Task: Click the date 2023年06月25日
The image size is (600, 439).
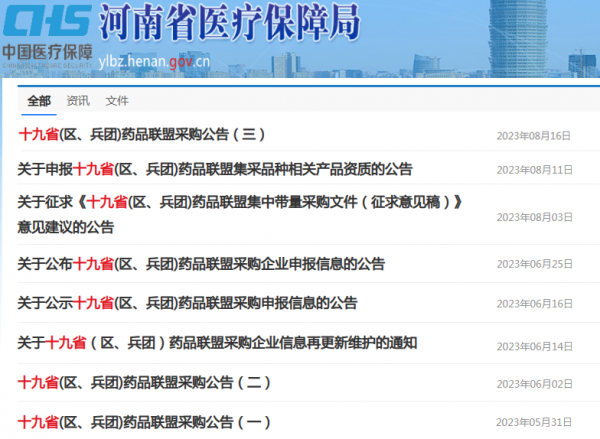Action: point(534,265)
